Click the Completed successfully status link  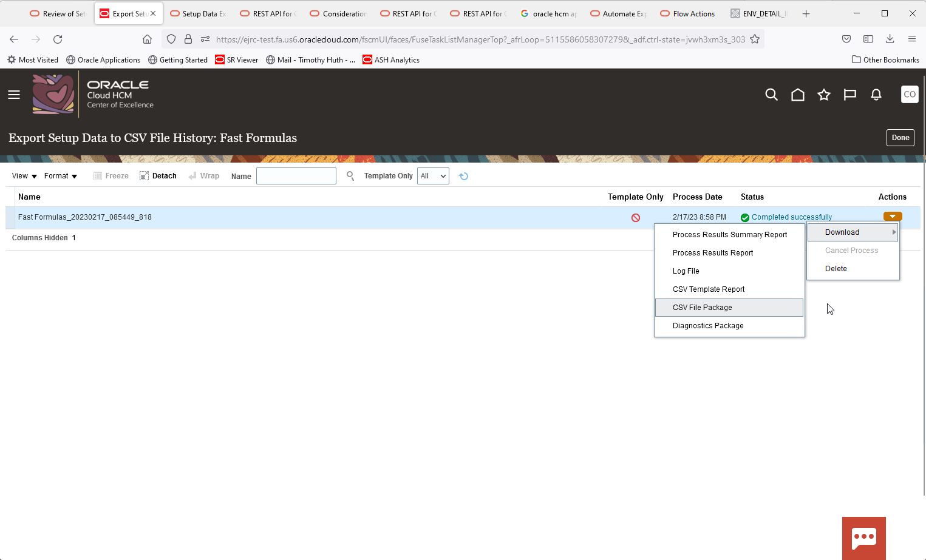(x=792, y=217)
